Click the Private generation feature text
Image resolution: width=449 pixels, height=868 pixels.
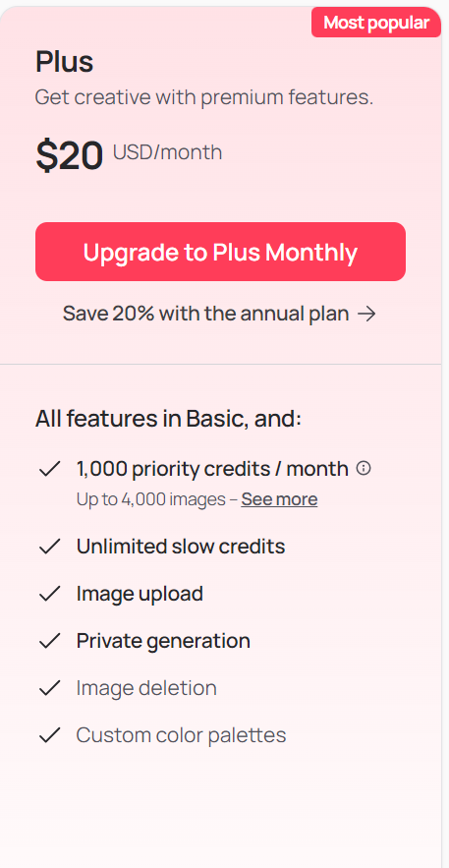pyautogui.click(x=163, y=641)
